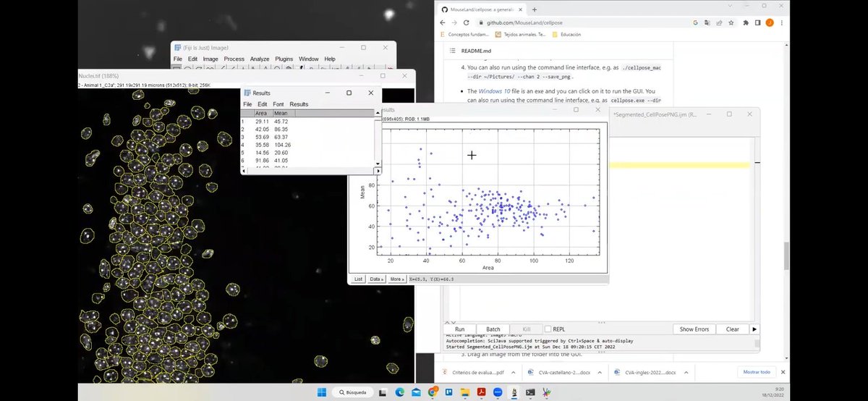Toggle the REPL checkbox
The width and height of the screenshot is (868, 401).
tap(548, 329)
